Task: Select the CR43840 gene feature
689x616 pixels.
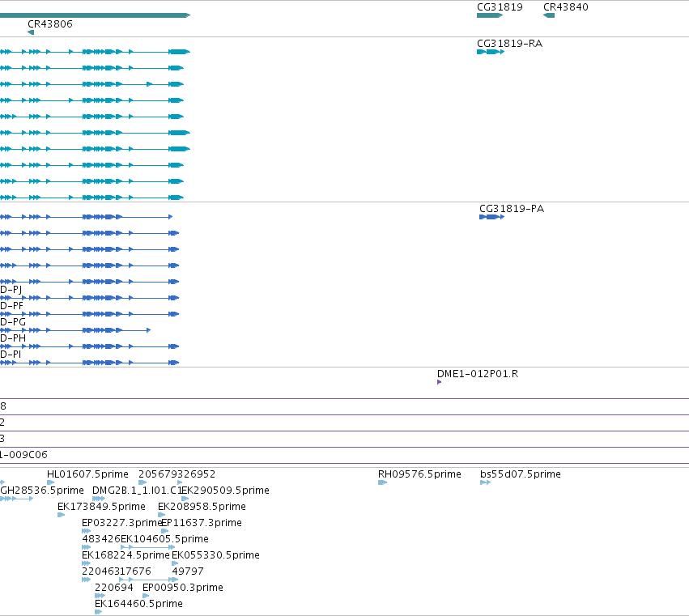Action: (x=549, y=15)
